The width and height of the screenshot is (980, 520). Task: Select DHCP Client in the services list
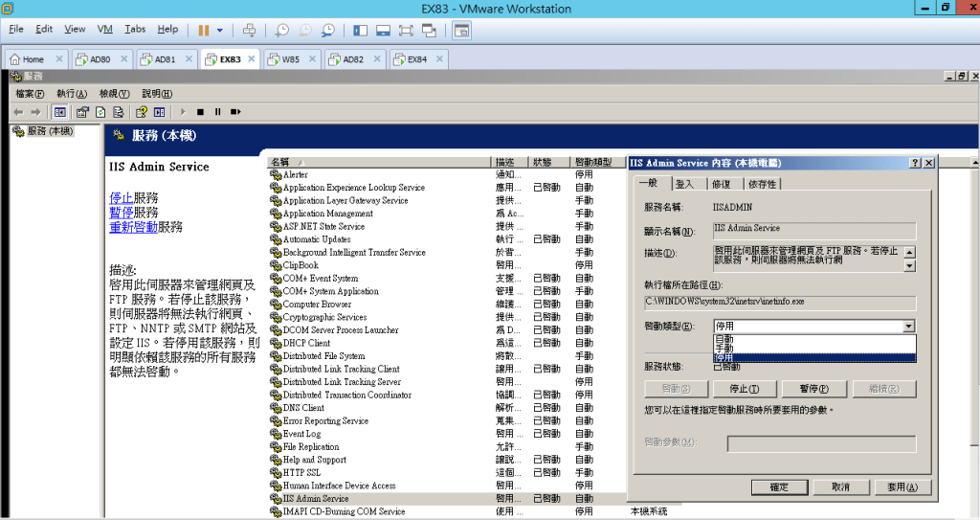(x=306, y=343)
